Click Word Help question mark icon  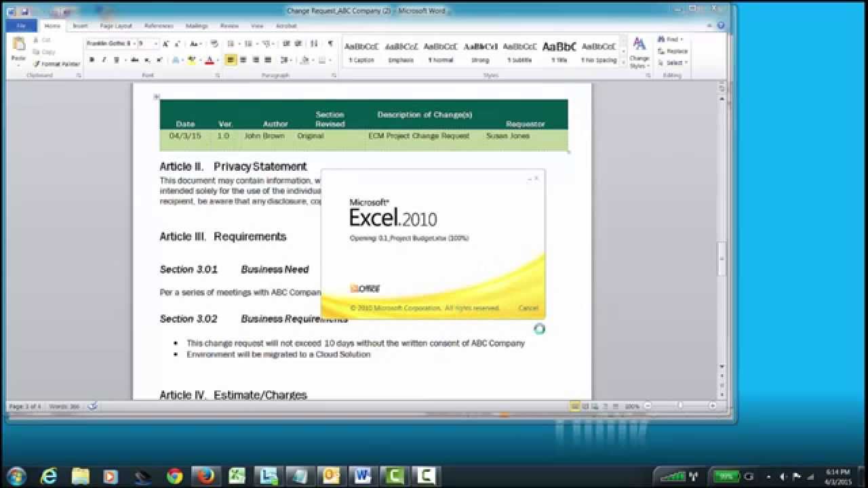pos(721,26)
